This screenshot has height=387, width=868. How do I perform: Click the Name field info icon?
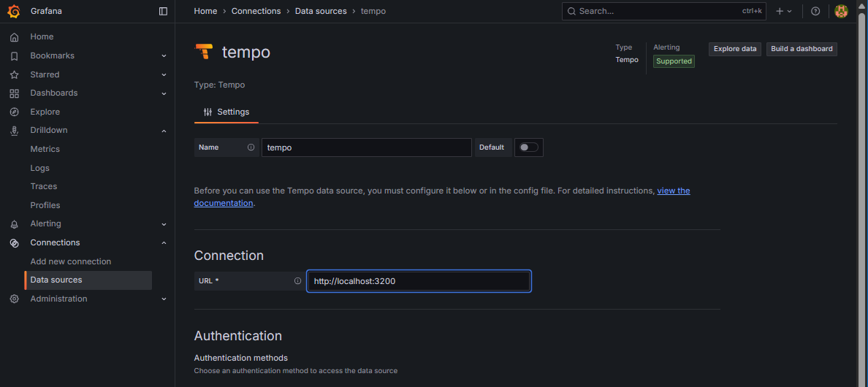coord(251,147)
